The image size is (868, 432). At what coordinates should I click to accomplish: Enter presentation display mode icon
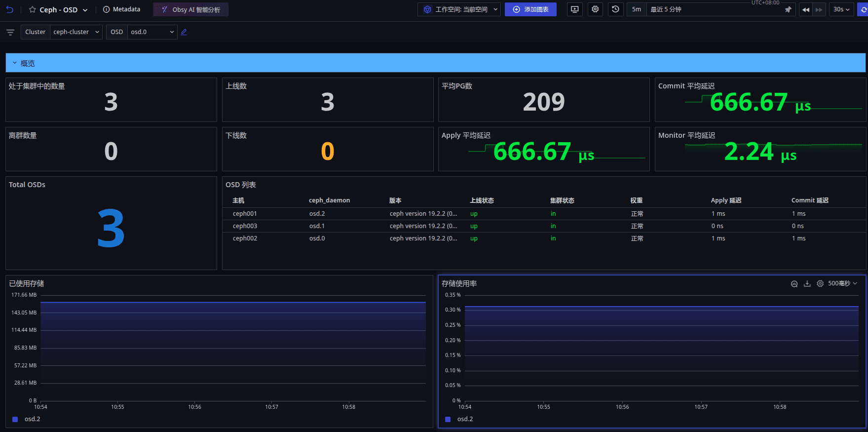tap(574, 9)
